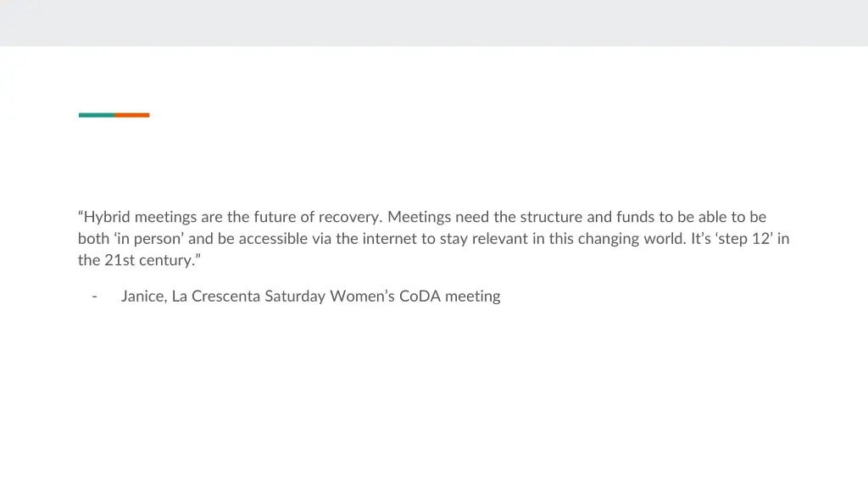
Task: Click the word "internet" in the quote
Action: coord(389,238)
